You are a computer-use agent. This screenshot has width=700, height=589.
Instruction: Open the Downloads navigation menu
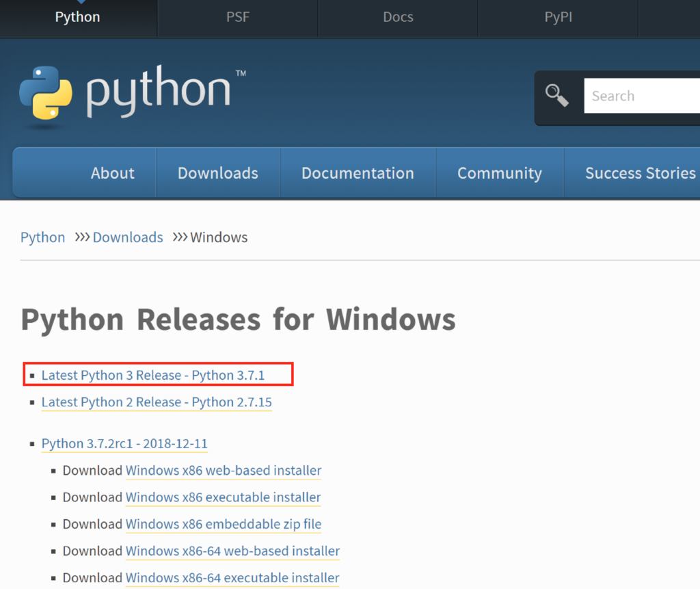click(x=218, y=173)
